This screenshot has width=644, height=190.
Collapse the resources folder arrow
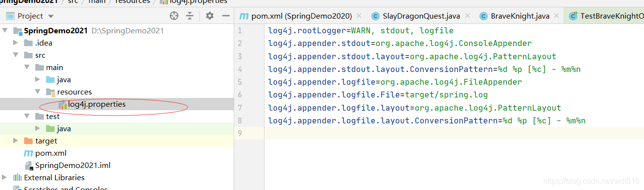point(38,92)
